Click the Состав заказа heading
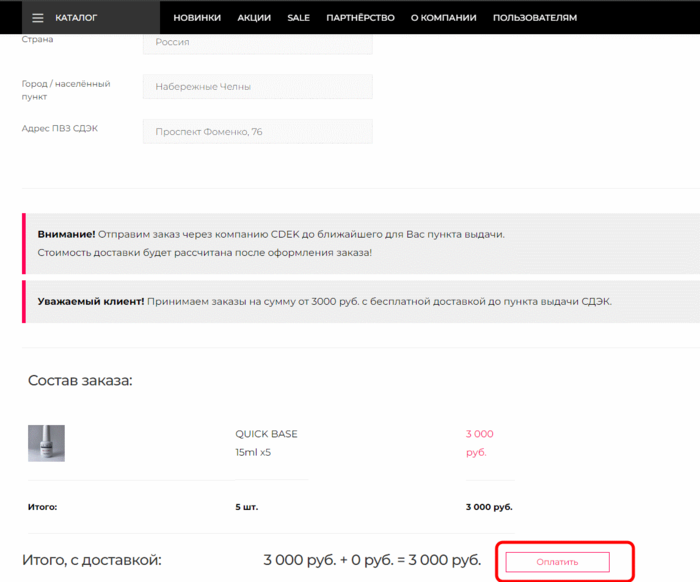 tap(80, 380)
